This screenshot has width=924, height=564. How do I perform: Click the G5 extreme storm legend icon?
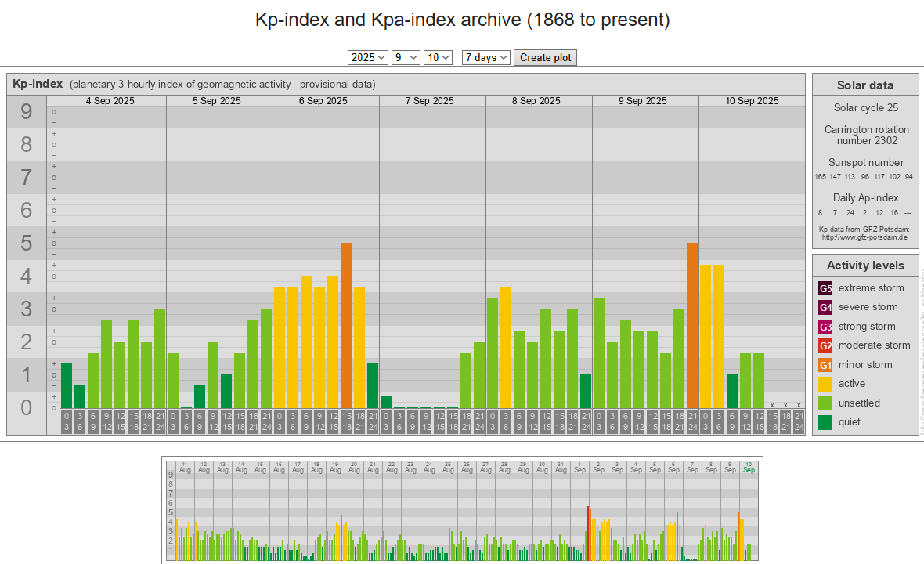(825, 288)
